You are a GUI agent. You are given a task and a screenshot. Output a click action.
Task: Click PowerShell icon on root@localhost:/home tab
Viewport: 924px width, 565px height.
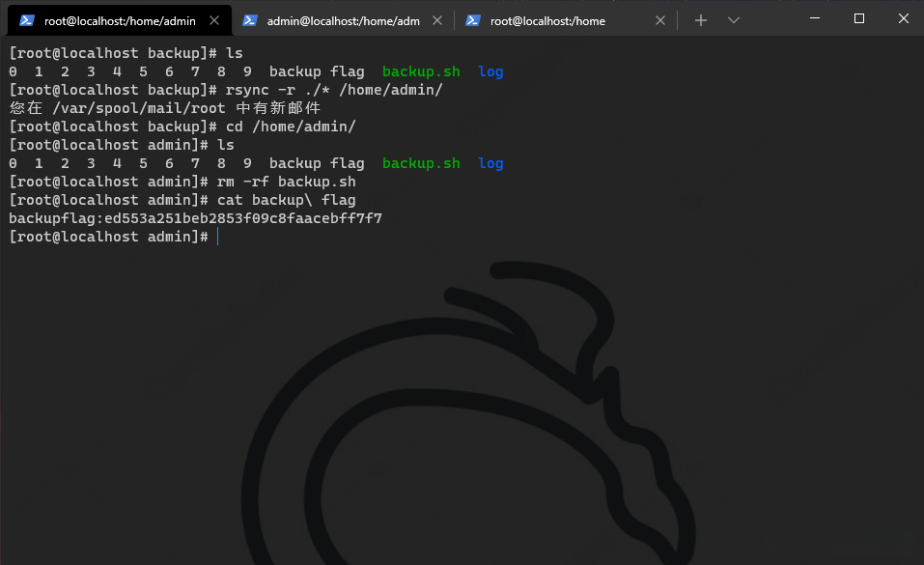click(472, 20)
